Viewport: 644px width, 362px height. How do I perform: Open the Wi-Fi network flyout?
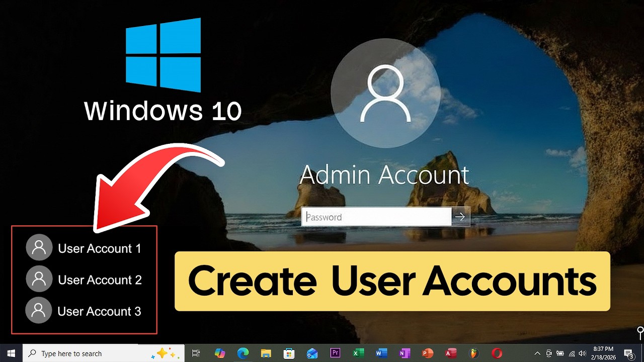pyautogui.click(x=572, y=353)
